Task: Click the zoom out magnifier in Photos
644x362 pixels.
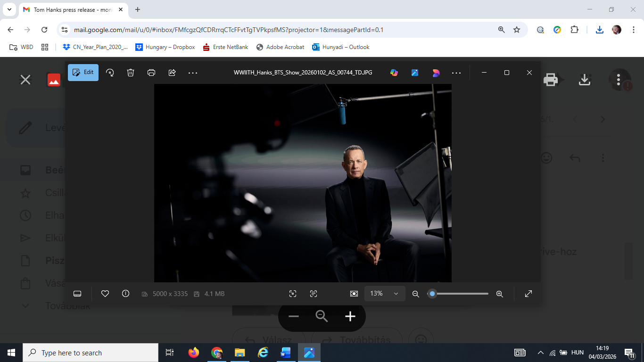Action: (415, 294)
